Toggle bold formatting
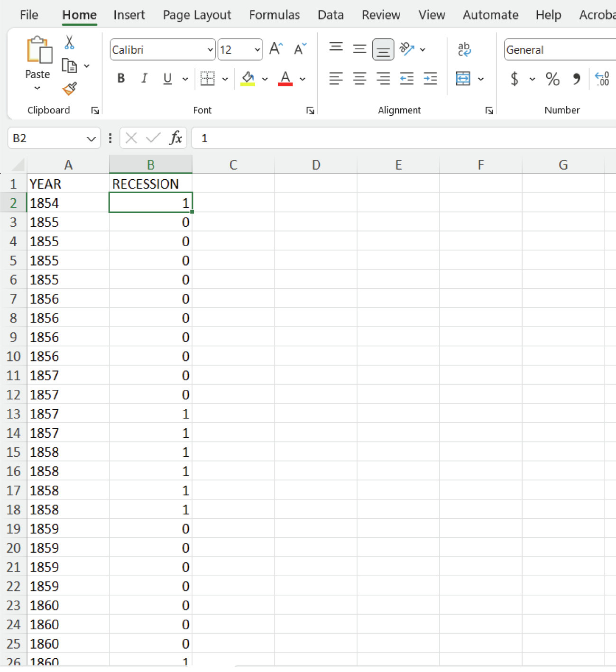Image resolution: width=616 pixels, height=672 pixels. 120,79
